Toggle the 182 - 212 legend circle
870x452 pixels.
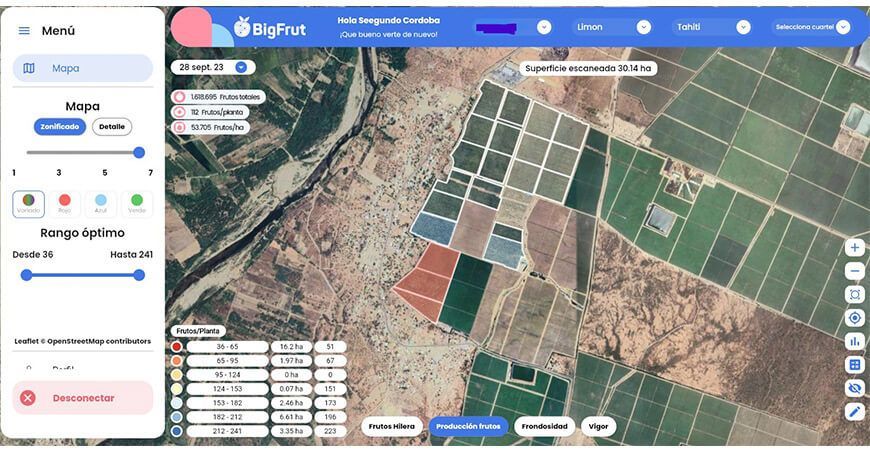click(x=176, y=417)
